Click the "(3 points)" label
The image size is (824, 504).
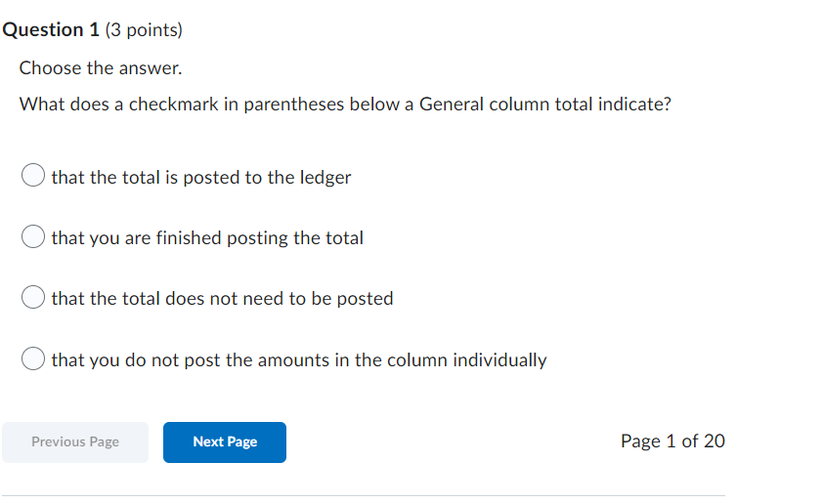click(x=144, y=30)
